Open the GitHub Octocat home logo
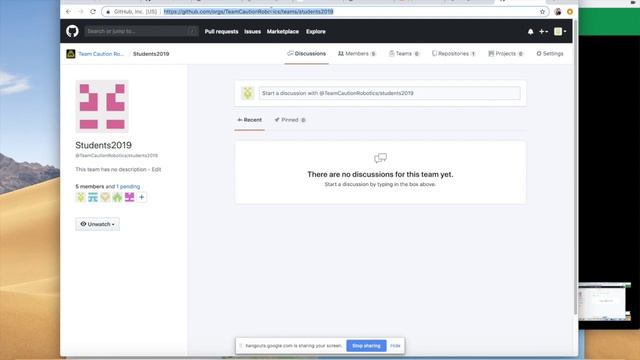 click(72, 31)
